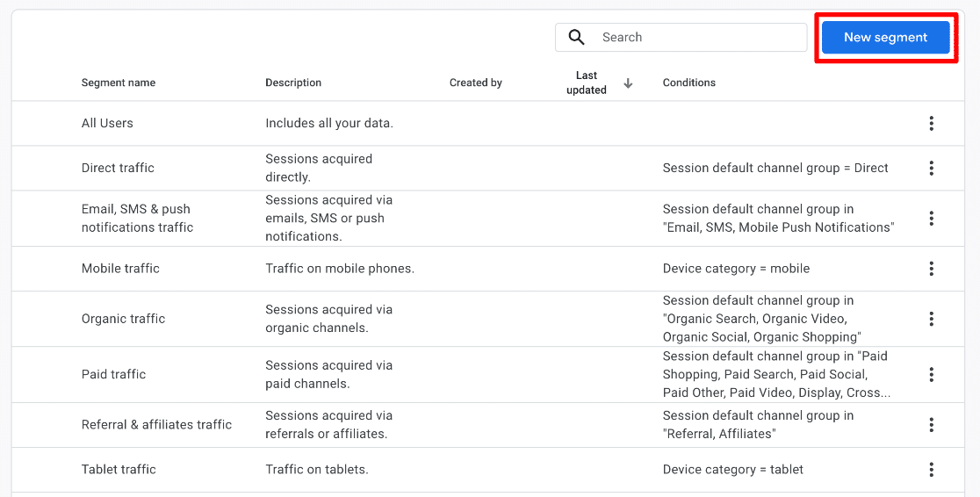
Task: Click the New segment button
Action: point(885,38)
